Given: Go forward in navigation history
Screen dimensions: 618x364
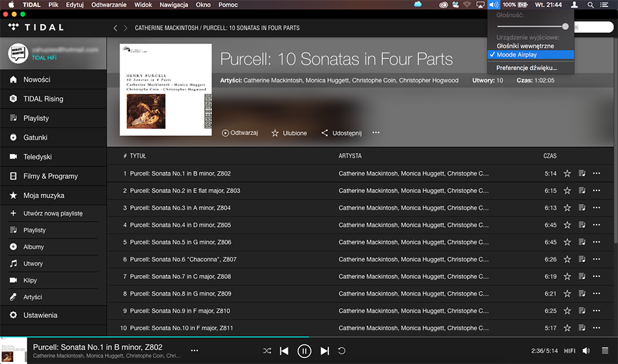Looking at the screenshot, I should pos(126,28).
